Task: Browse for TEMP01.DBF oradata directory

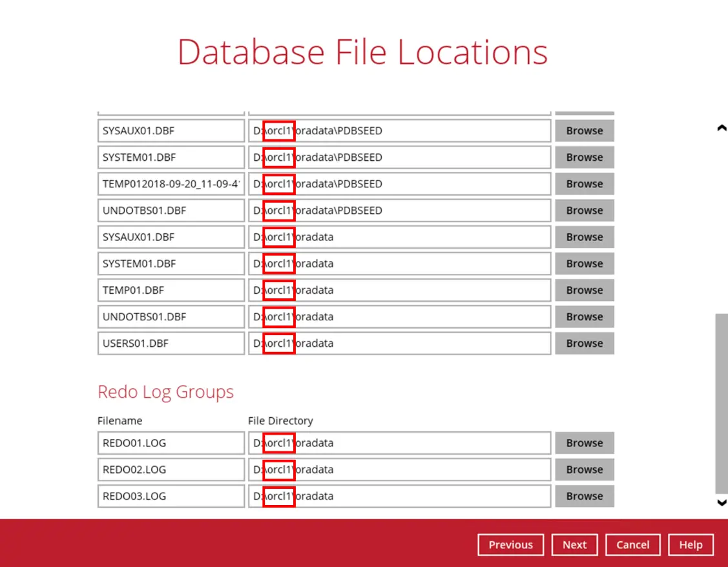Action: point(583,290)
